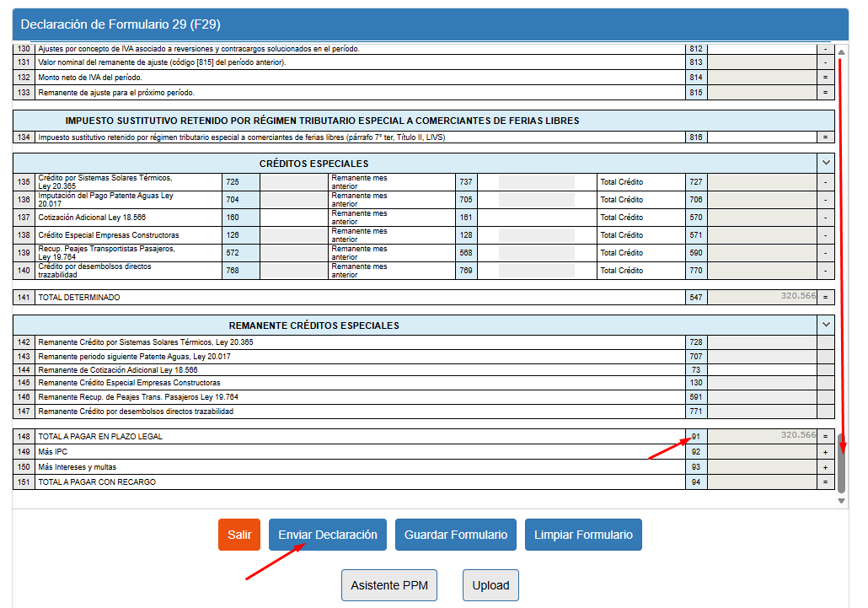The height and width of the screenshot is (608, 868).
Task: Collapse the CRÉDITOS ESPECIALES section chevron
Action: (x=826, y=163)
